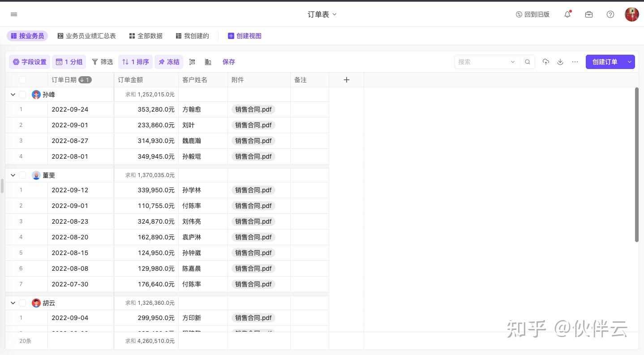This screenshot has width=644, height=355.
Task: Open the 订单表 title dropdown
Action: tap(322, 14)
